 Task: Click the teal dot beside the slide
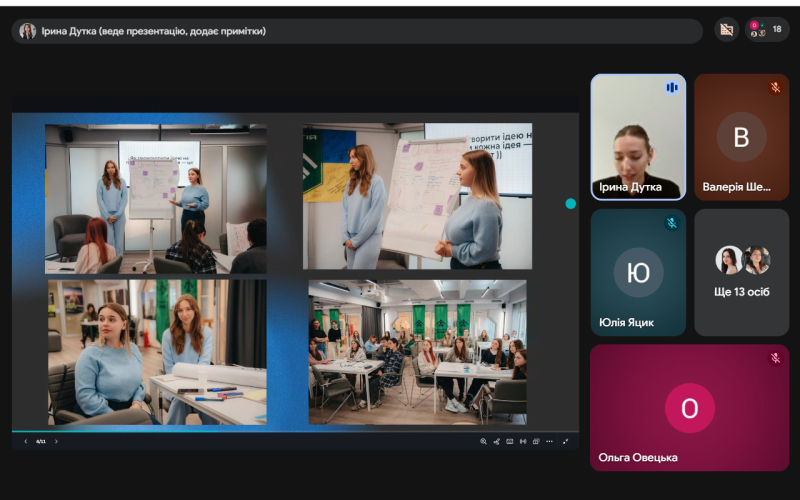point(571,203)
